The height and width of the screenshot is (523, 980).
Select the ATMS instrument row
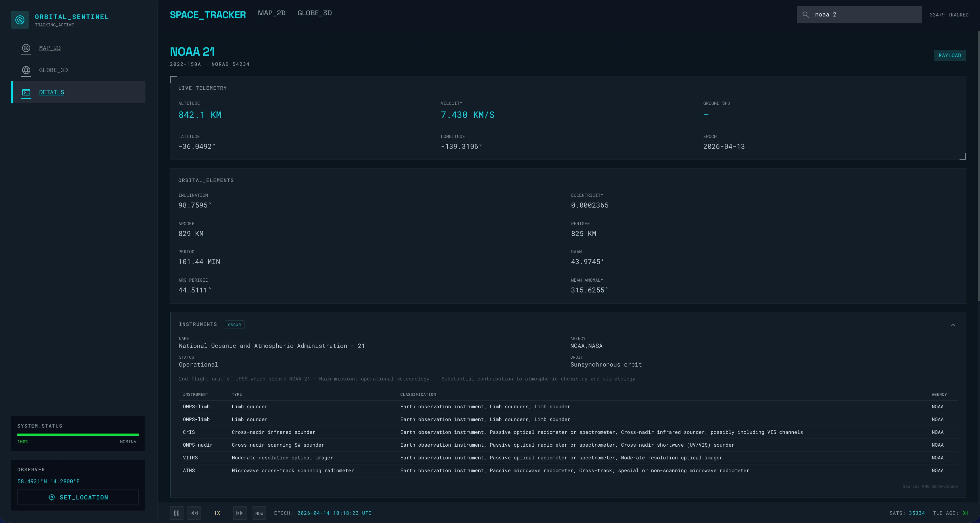click(568, 470)
